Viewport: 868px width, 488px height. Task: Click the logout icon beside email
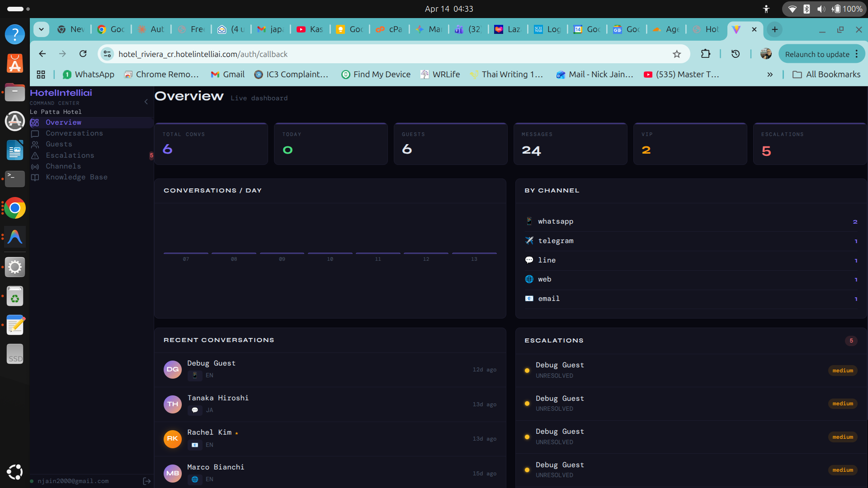[146, 481]
